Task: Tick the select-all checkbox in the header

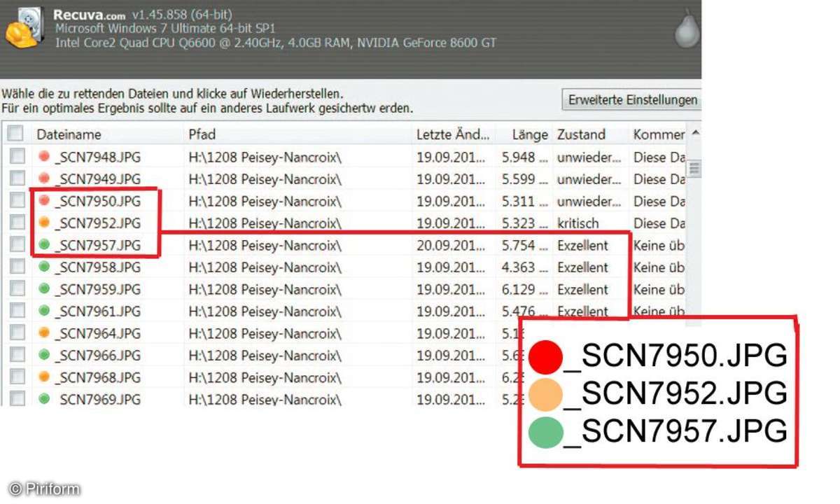Action: coord(15,134)
